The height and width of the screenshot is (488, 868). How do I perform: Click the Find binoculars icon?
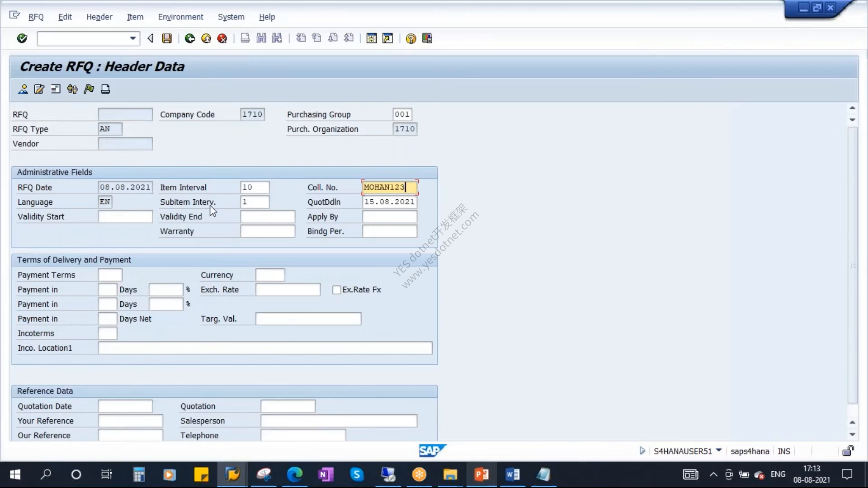point(261,38)
